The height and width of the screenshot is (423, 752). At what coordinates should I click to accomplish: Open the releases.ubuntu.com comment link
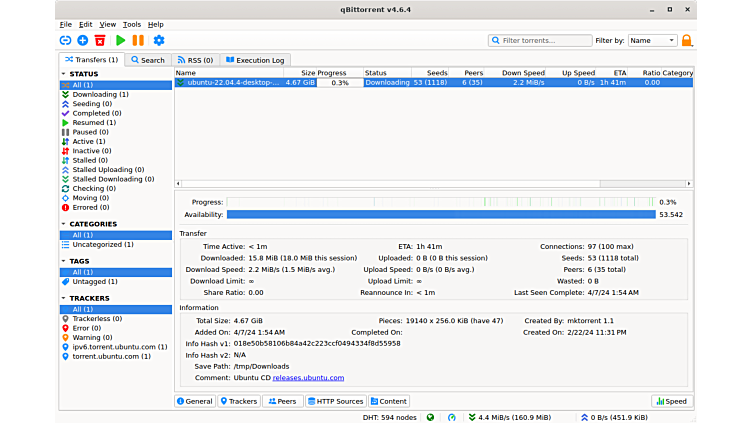click(x=308, y=378)
